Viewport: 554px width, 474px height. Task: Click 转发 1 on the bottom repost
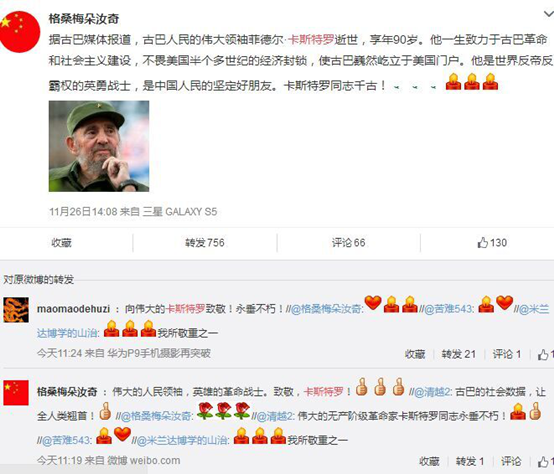pos(470,461)
